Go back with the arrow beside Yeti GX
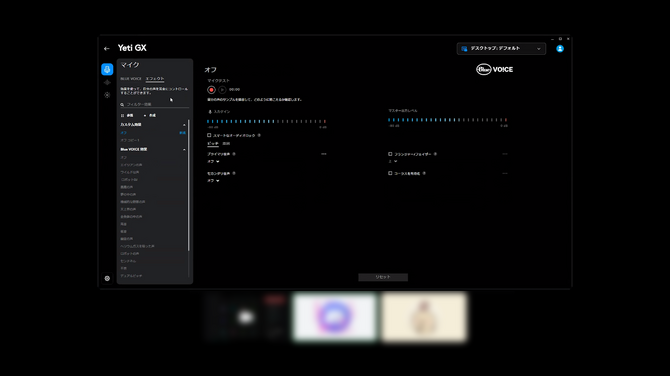670x376 pixels. 106,49
